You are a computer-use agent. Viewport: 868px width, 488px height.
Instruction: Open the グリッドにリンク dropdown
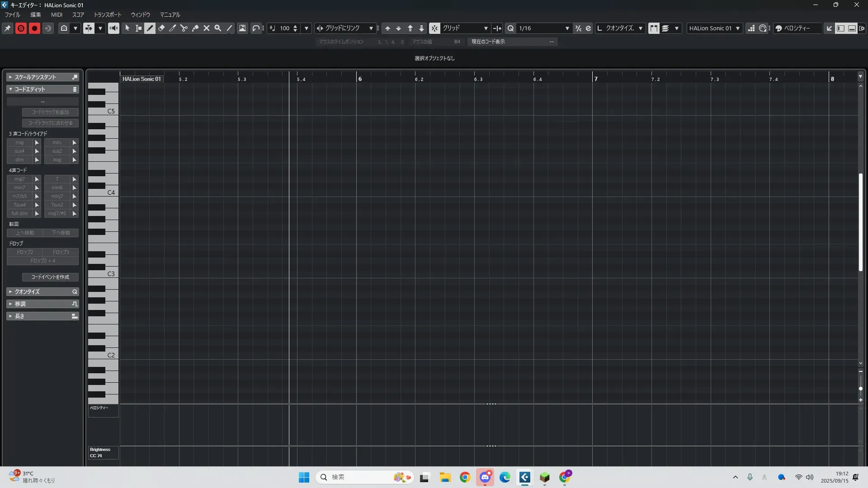click(371, 28)
